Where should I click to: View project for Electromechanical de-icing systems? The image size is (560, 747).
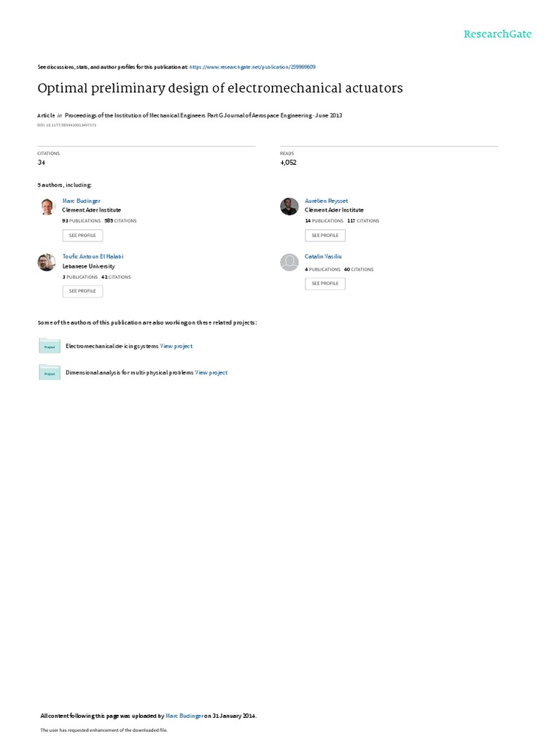pos(176,347)
